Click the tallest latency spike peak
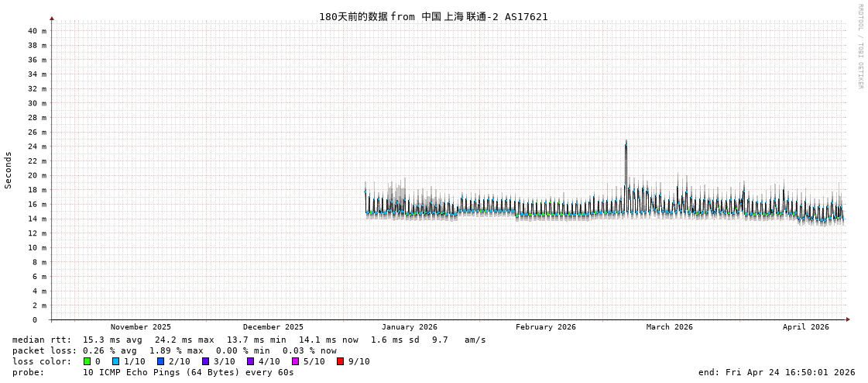Screen dimensions: 868x383 [x=626, y=142]
